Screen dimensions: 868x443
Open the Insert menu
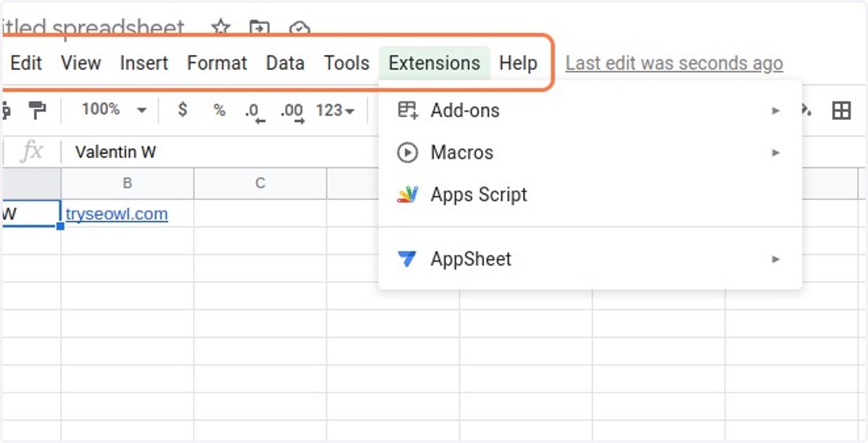point(144,63)
